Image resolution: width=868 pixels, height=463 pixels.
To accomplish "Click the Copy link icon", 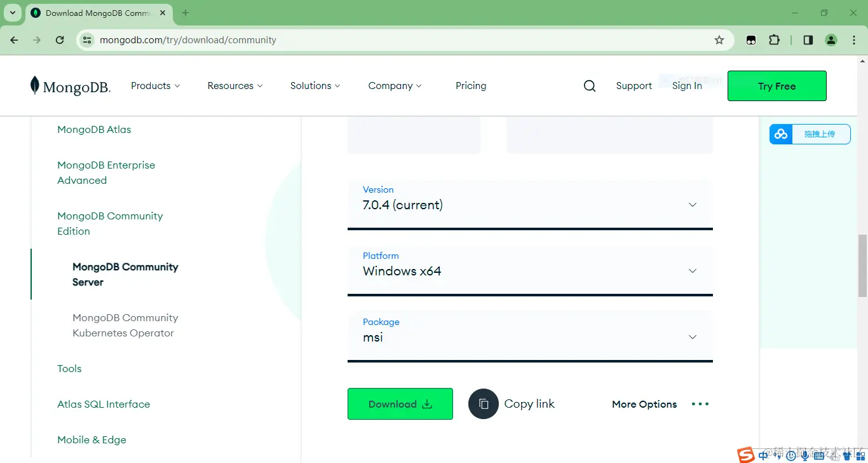I will tap(484, 404).
